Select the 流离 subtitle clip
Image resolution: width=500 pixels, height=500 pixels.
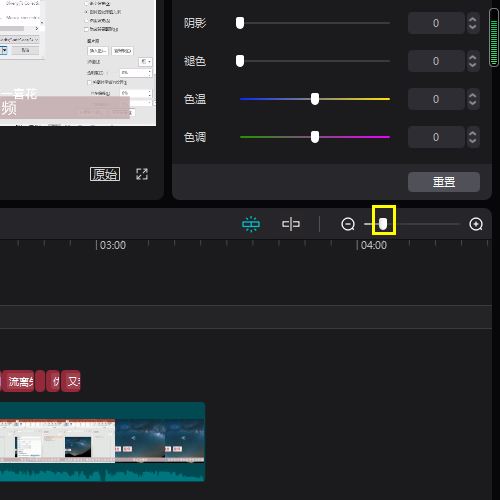point(18,381)
